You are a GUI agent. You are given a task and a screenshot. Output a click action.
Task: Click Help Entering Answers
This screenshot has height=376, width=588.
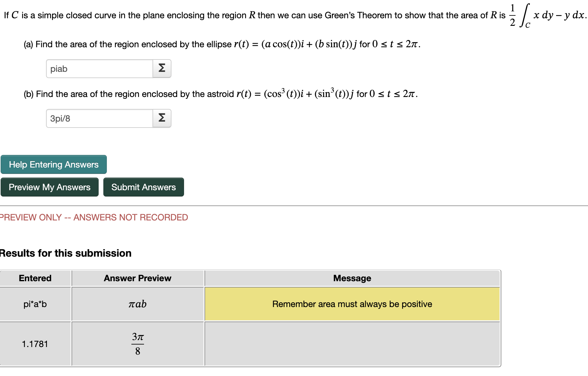pyautogui.click(x=53, y=164)
